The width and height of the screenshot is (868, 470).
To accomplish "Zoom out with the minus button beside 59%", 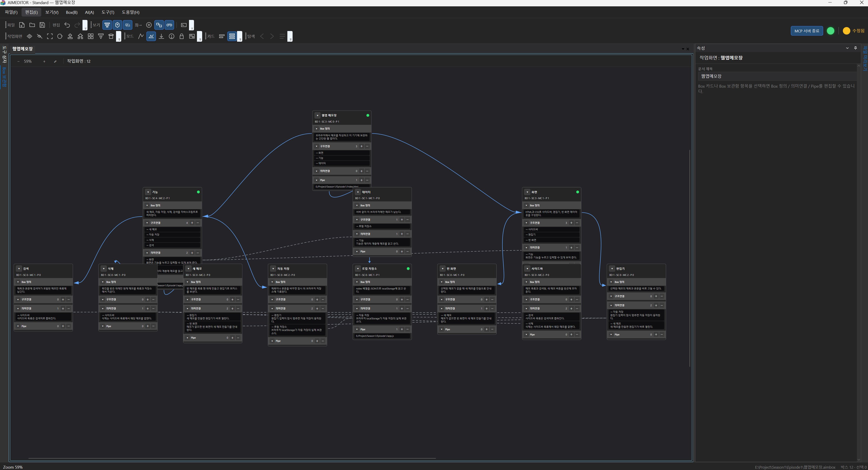I will point(18,61).
